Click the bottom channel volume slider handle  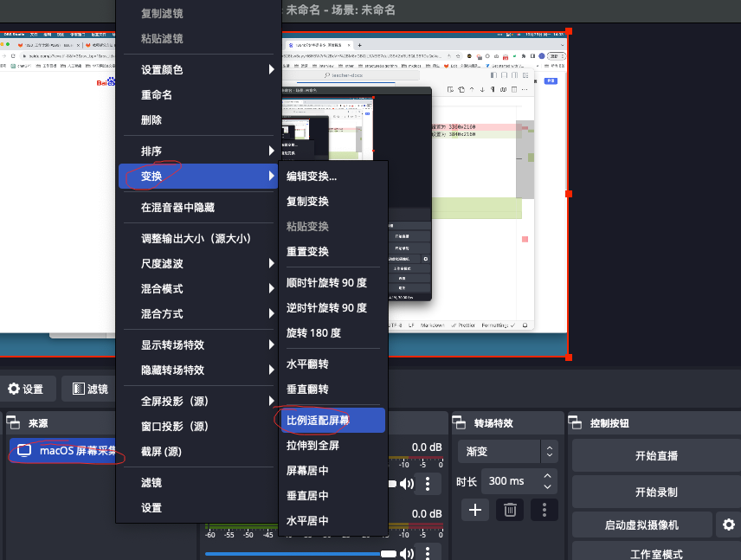[x=389, y=553]
